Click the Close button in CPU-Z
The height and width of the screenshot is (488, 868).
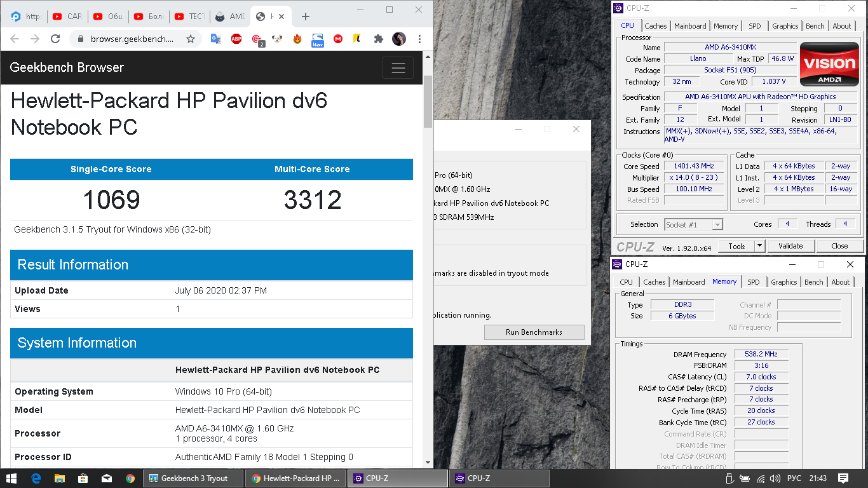coord(839,246)
